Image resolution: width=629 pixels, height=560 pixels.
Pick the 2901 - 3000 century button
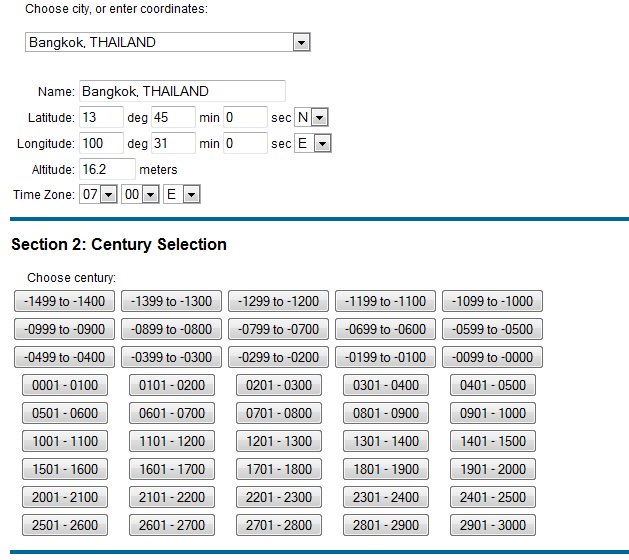[492, 525]
